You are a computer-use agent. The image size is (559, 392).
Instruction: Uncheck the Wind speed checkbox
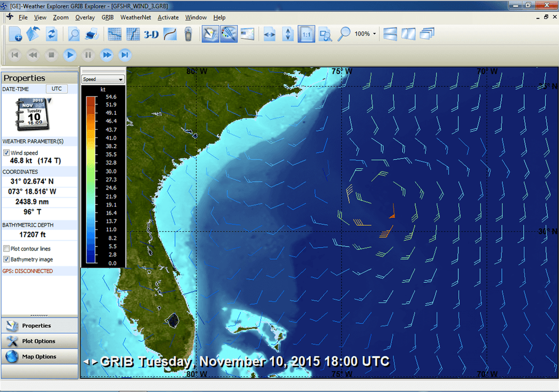(6, 153)
